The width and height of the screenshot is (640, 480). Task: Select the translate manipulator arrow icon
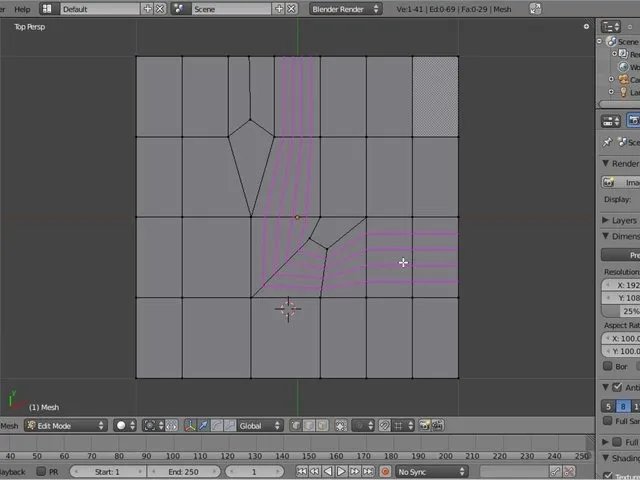click(203, 426)
